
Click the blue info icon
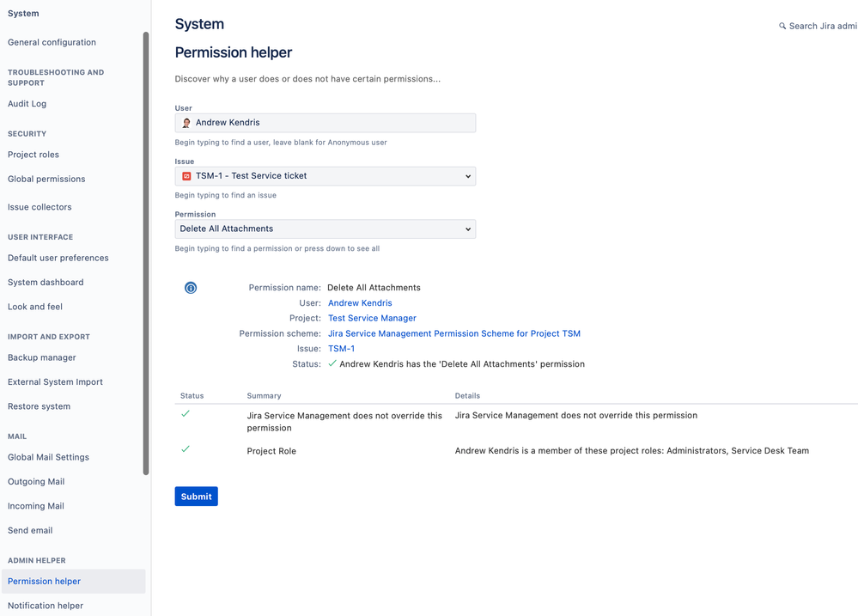coord(191,288)
